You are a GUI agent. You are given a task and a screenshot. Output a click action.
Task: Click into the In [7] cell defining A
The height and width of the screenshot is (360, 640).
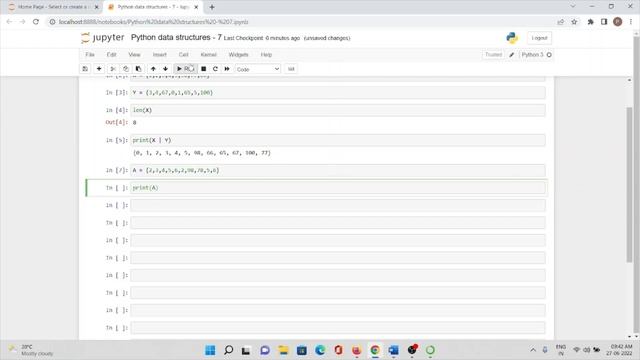[338, 170]
